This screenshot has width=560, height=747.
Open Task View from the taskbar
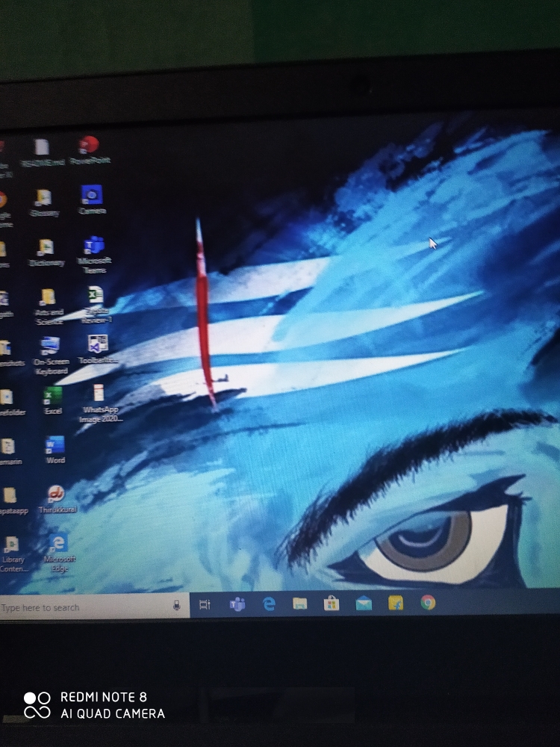click(x=205, y=605)
